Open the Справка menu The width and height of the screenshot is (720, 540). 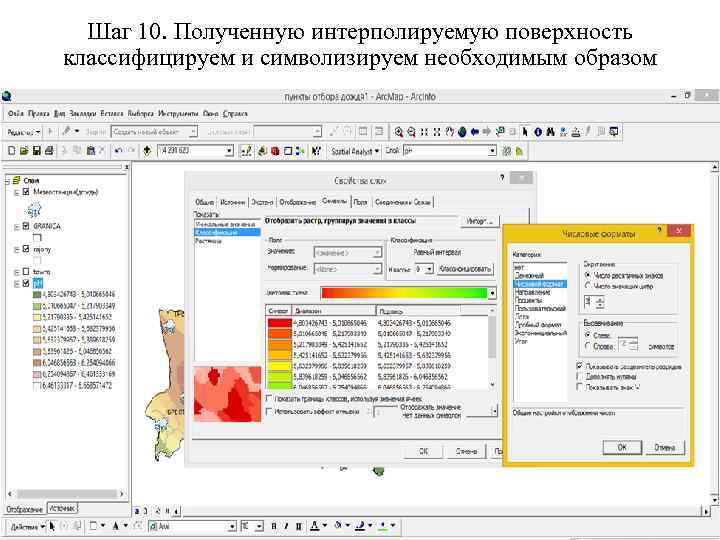(x=235, y=113)
